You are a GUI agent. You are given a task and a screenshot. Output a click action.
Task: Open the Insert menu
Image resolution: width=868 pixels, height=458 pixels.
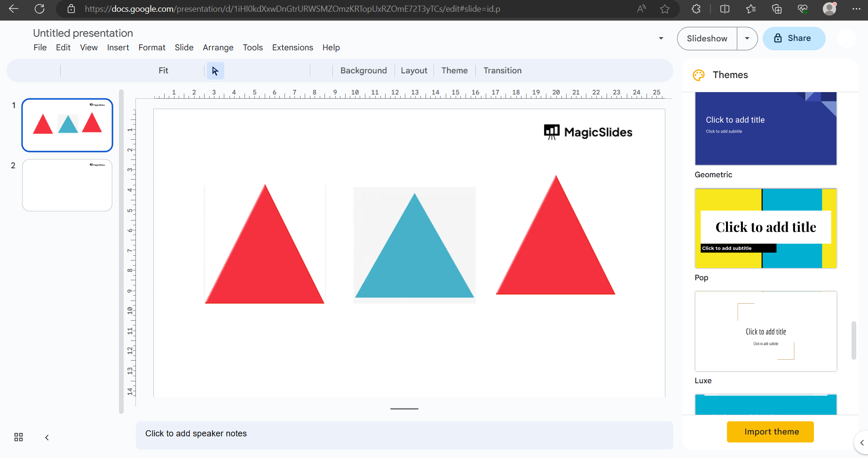[118, 47]
